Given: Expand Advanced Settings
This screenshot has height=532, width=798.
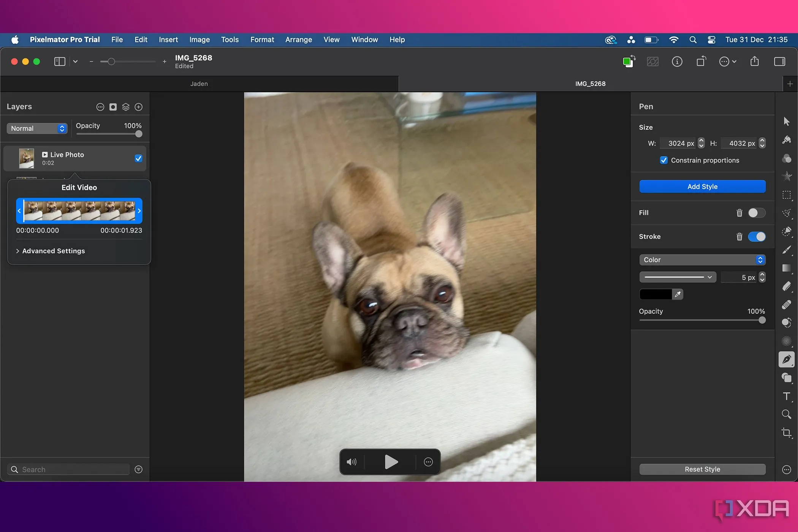Looking at the screenshot, I should coord(51,251).
